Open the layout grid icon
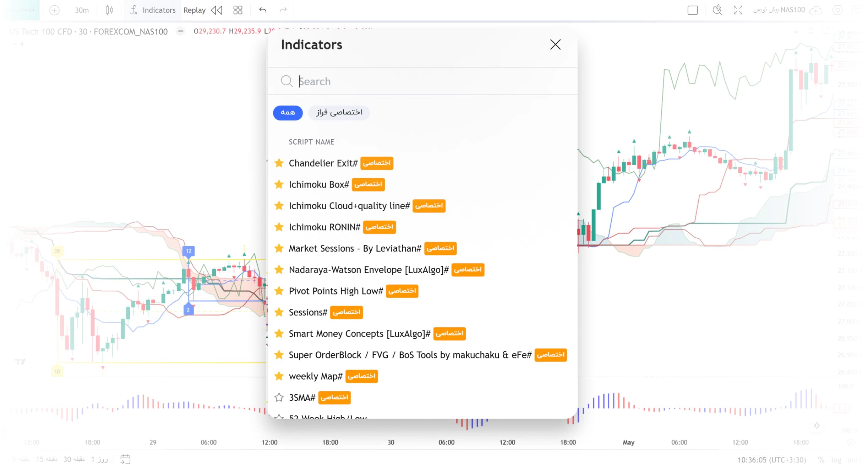 (238, 10)
